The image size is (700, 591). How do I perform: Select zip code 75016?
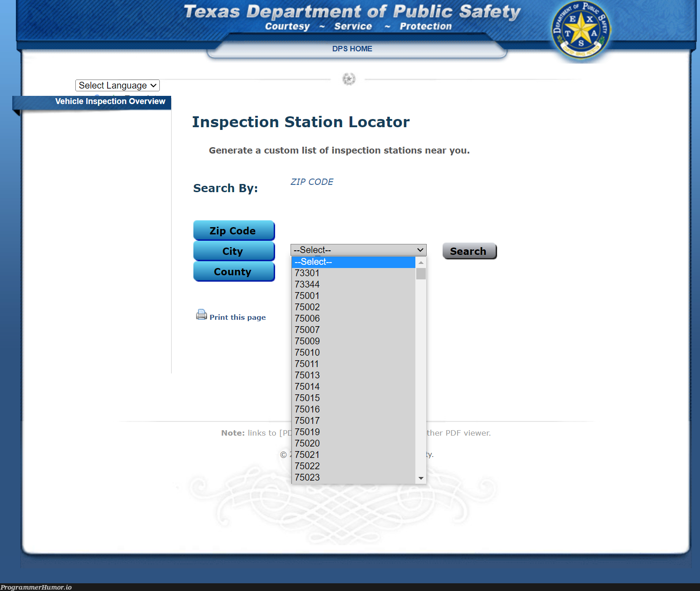(x=353, y=409)
